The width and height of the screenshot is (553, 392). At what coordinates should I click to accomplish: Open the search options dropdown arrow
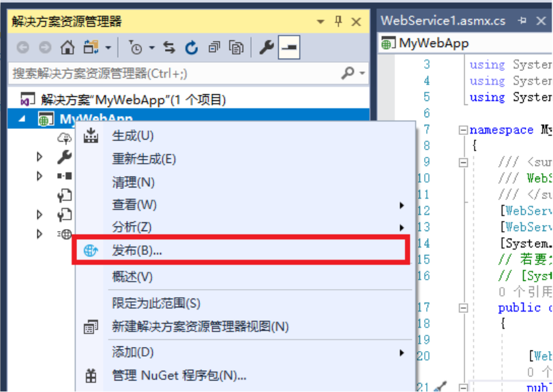click(362, 74)
